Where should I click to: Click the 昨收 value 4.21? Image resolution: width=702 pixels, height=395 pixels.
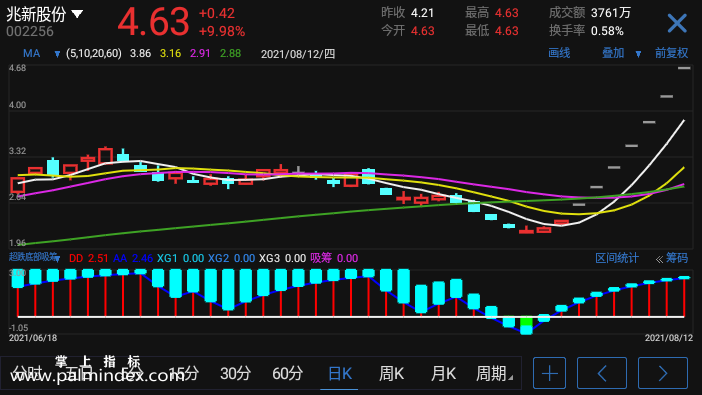422,13
